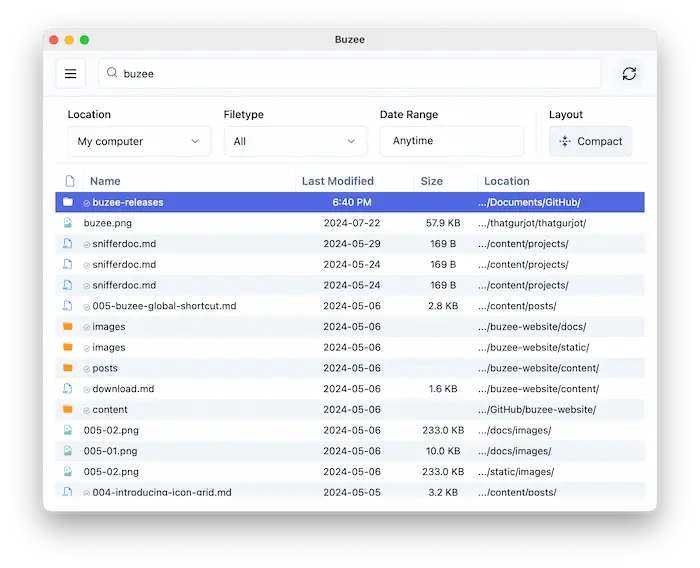Select the content folder row
This screenshot has width=700, height=568.
pos(110,410)
